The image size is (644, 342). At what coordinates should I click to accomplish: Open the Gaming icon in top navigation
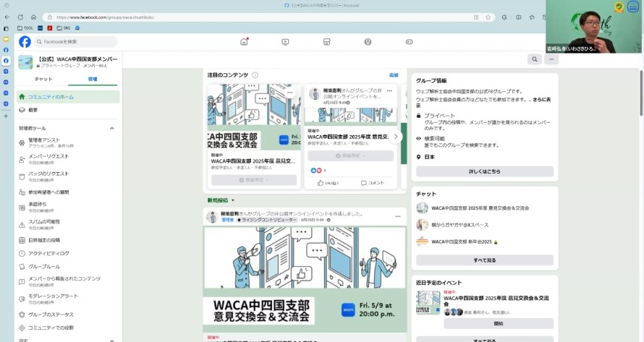pyautogui.click(x=409, y=42)
